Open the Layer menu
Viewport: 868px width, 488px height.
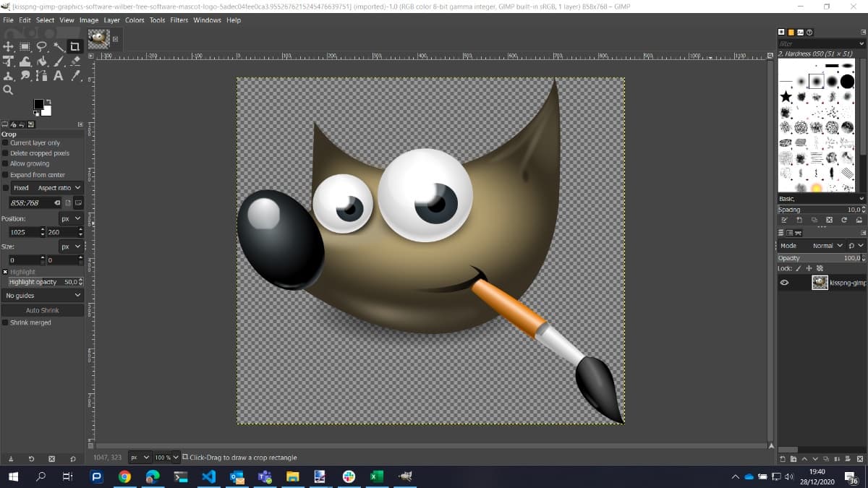tap(111, 20)
